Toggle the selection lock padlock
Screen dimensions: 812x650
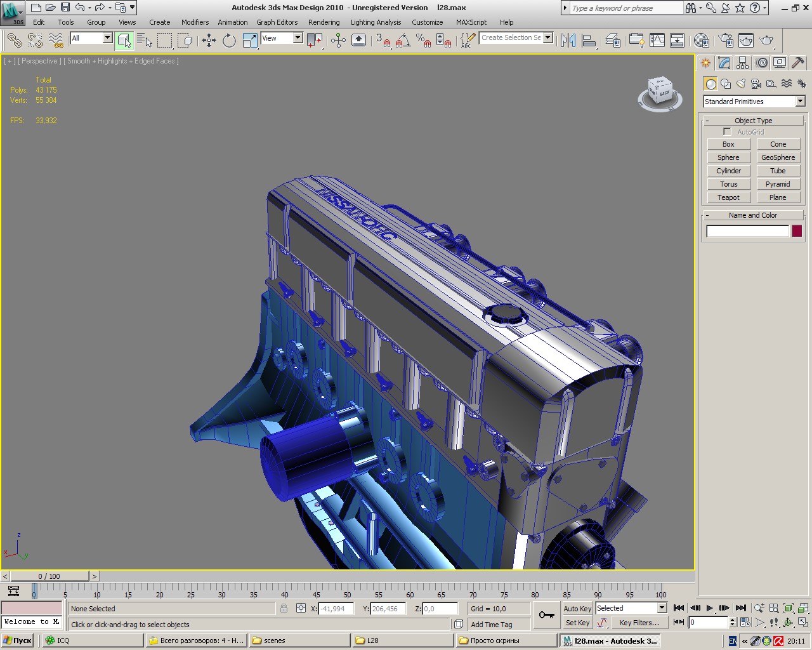pos(284,608)
